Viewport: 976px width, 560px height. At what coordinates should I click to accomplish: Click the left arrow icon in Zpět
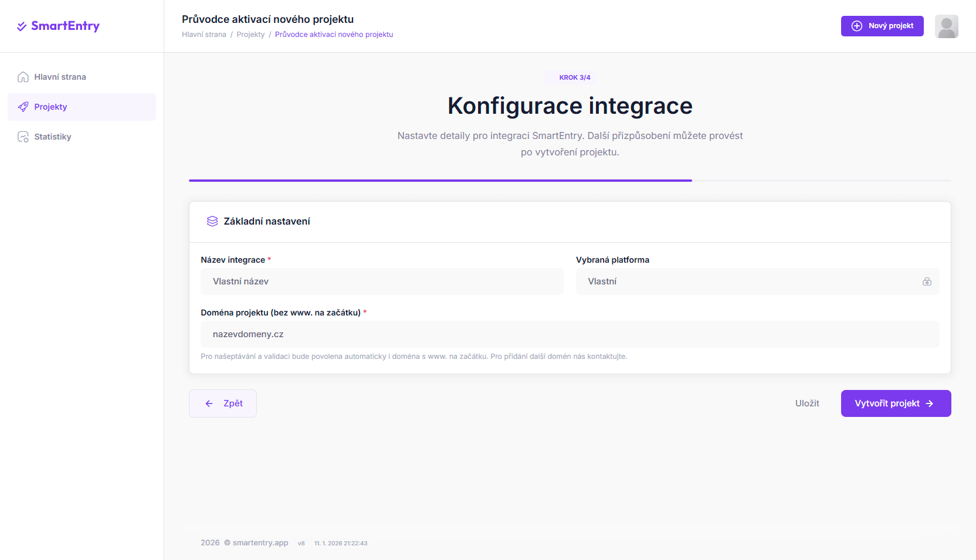click(x=209, y=403)
